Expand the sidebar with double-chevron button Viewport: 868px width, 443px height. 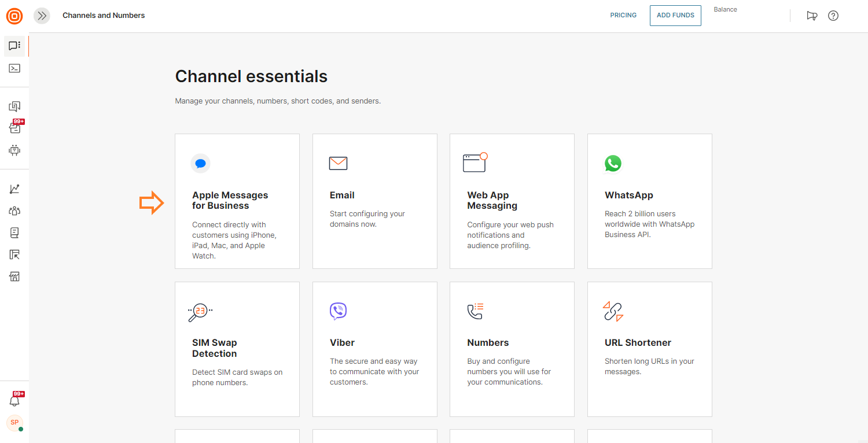pyautogui.click(x=42, y=16)
